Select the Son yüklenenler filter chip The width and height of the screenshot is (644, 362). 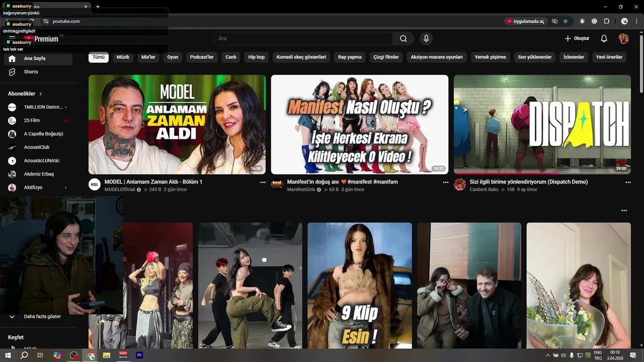tap(535, 57)
